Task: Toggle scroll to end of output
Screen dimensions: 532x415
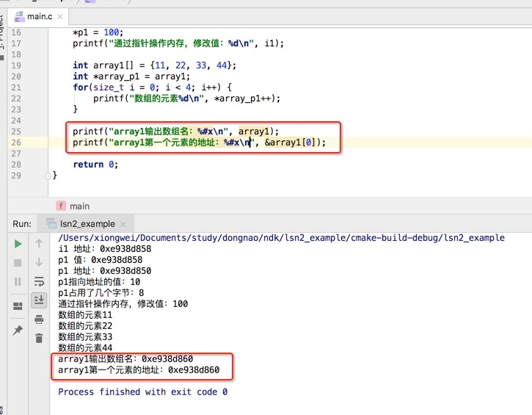Action: point(39,300)
